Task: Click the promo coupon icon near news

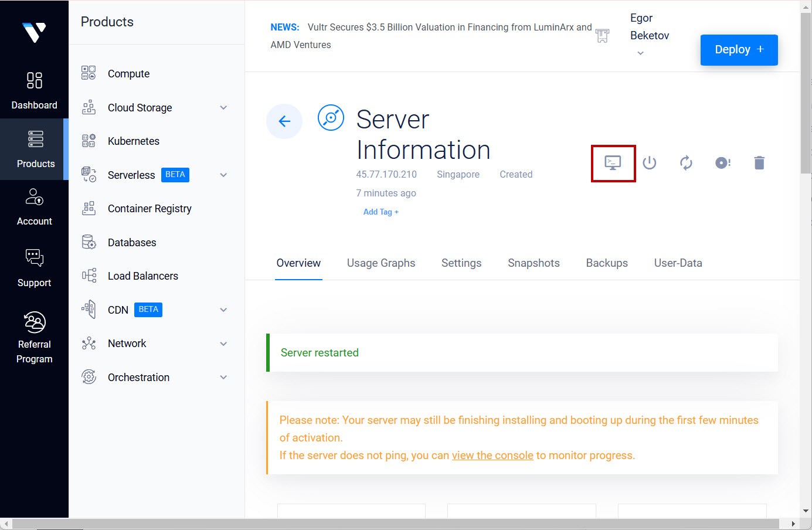Action: (x=602, y=36)
